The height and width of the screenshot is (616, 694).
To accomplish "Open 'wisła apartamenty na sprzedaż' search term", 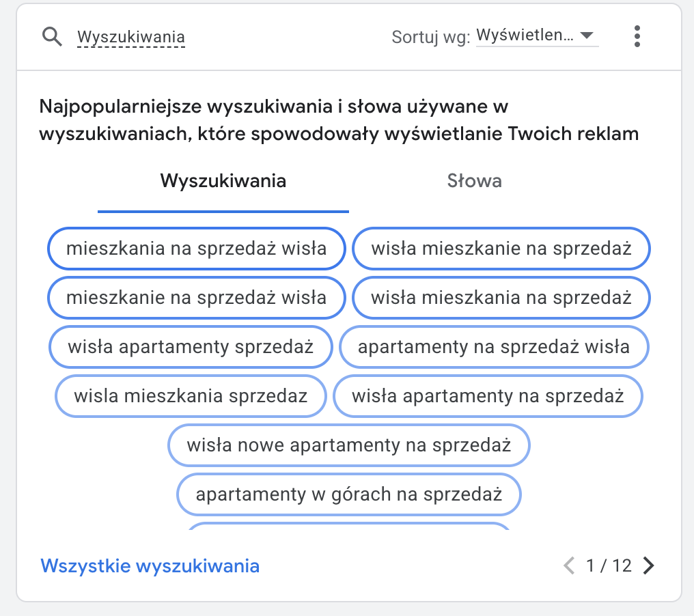I will coord(488,396).
